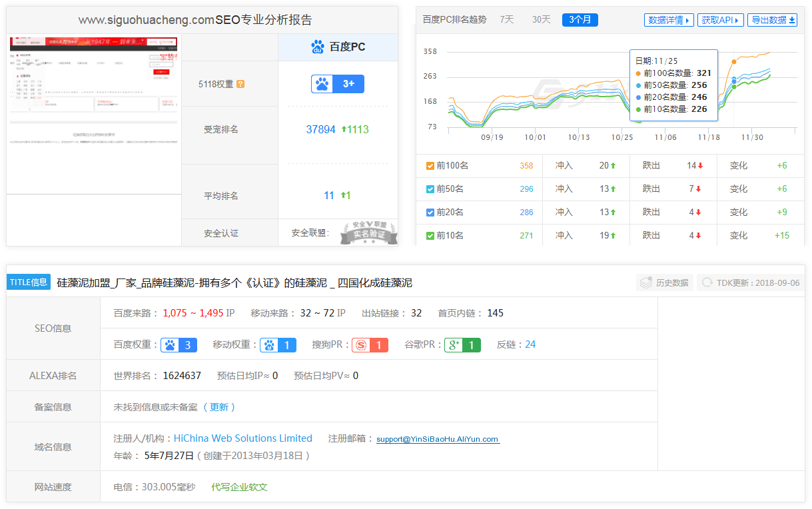Screen dimensions: 812x509
Task: Toggle the 前100名 checkbox
Action: [x=430, y=166]
